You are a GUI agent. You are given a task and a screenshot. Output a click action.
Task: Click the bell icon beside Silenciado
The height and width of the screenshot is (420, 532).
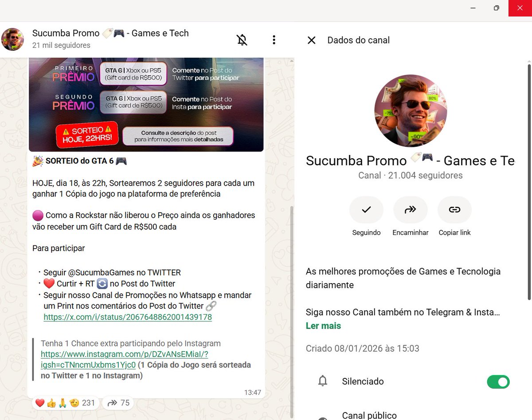323,381
